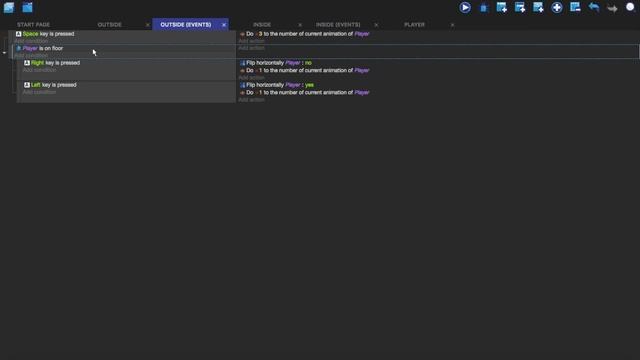The width and height of the screenshot is (640, 360).
Task: Click keyboard icon of Space key condition
Action: (18, 34)
